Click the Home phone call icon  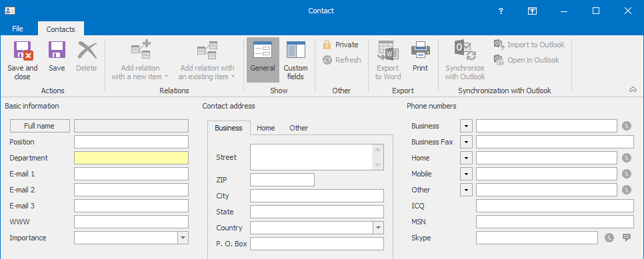(627, 158)
